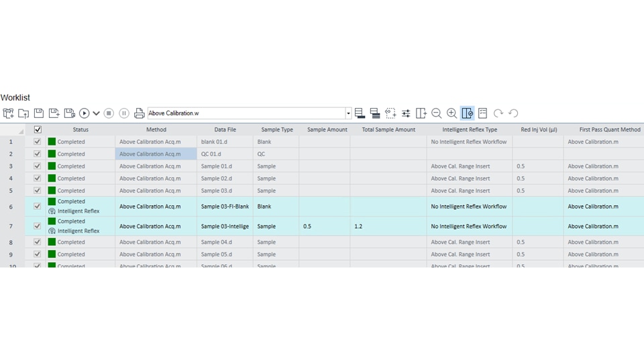Click the Sample Amount cell showing 0.5
Screen dimensions: 644x362
tap(324, 226)
